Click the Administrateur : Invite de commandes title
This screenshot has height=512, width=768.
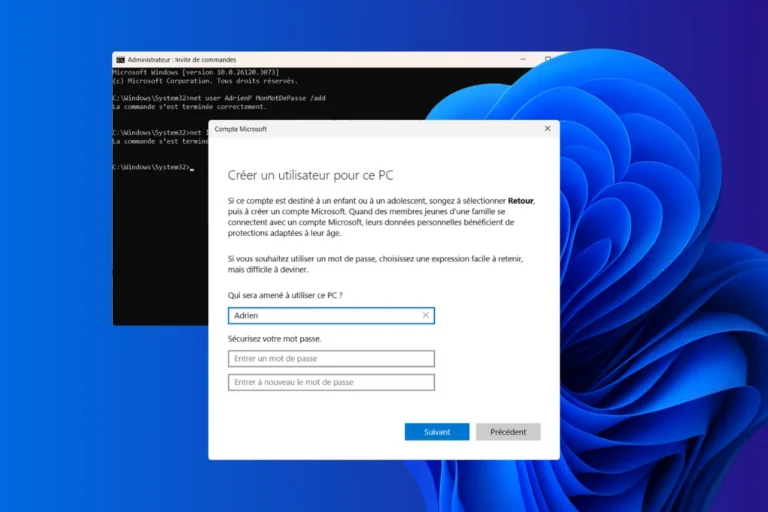coord(182,60)
